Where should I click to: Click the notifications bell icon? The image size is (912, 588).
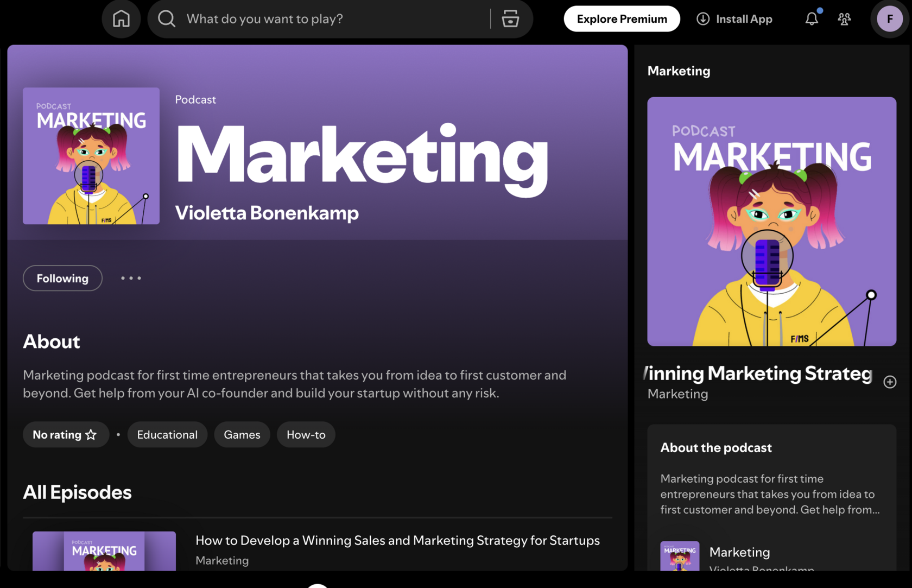812,18
